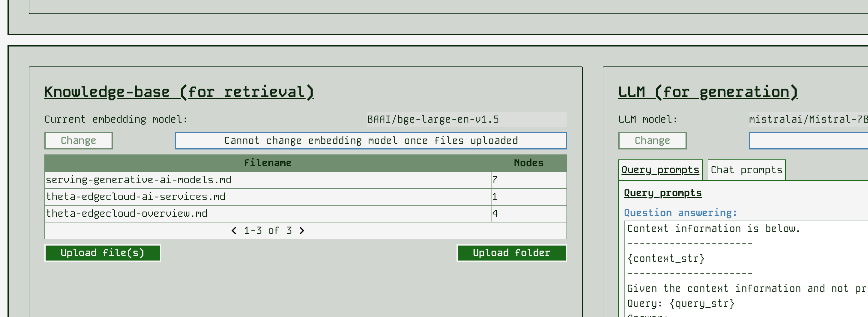Viewport: 868px width, 317px height.
Task: Focus the LLM model name field
Action: coord(807,119)
